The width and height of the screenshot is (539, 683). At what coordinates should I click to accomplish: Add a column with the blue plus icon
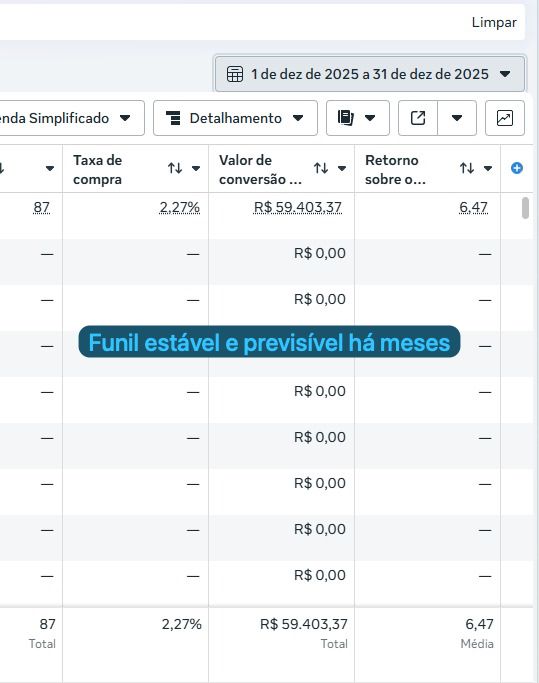517,168
